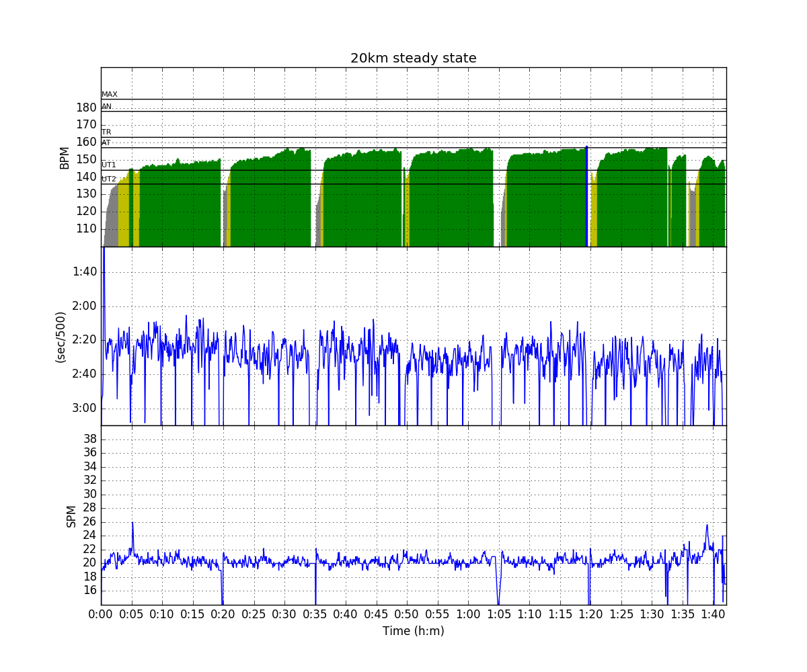Click the MAX heart rate zone label
The width and height of the screenshot is (807, 672).
(x=109, y=95)
